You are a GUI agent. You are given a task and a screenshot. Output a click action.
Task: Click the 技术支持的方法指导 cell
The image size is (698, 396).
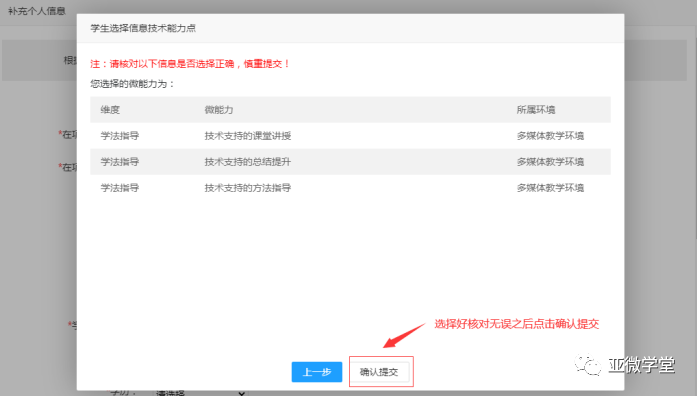point(248,188)
